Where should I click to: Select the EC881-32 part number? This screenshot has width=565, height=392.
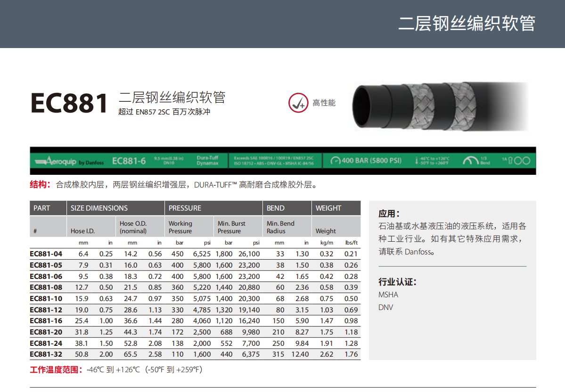click(x=46, y=354)
